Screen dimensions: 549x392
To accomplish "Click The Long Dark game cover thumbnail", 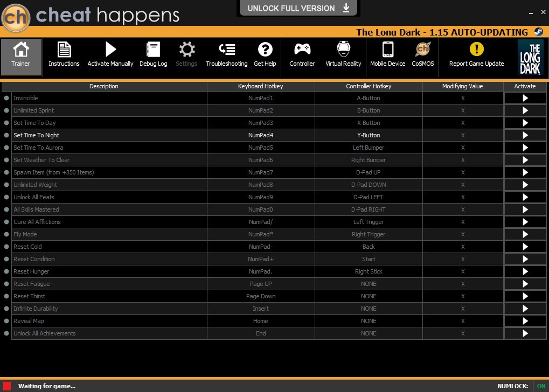I will 530,58.
